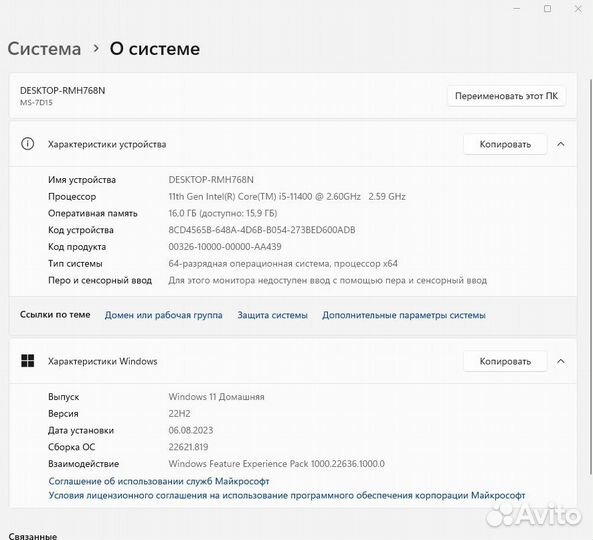Viewport: 593px width, 540px height.
Task: Select the RAM value 16,0 ГБ
Action: click(x=223, y=213)
